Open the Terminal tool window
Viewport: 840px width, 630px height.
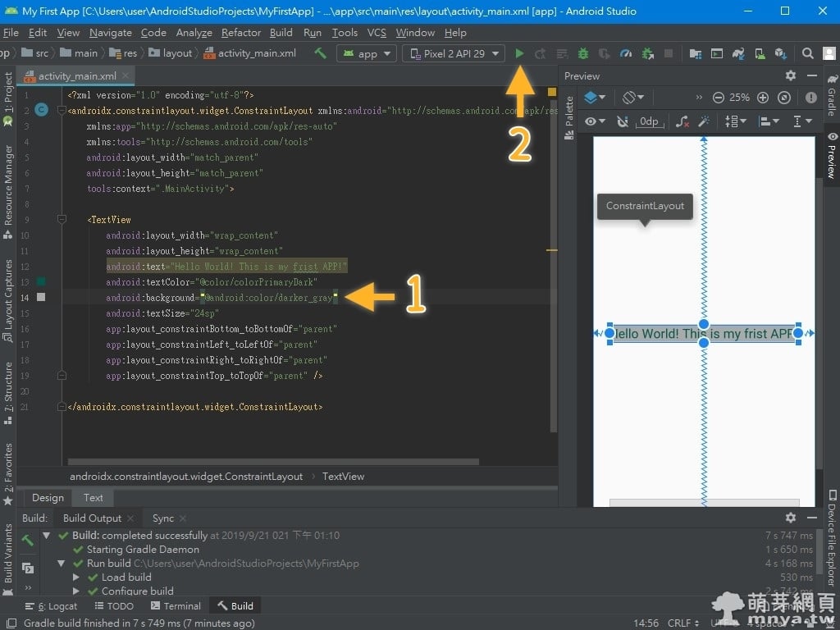pos(176,606)
